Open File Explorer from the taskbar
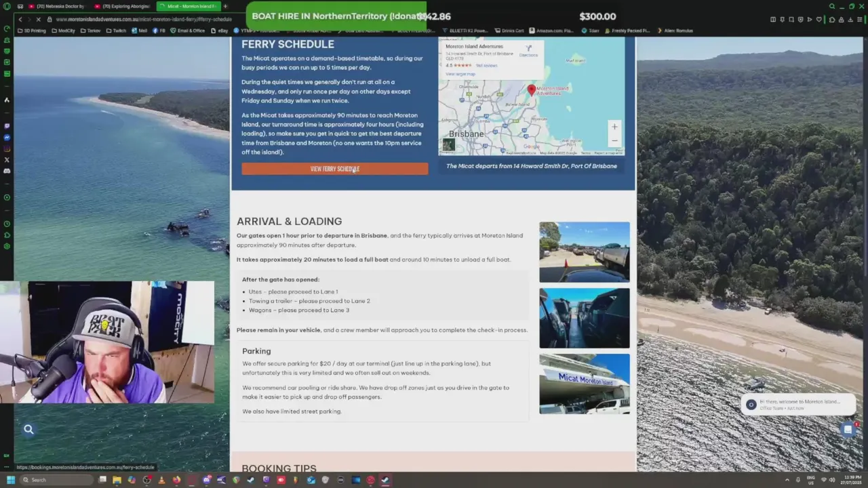This screenshot has height=488, width=868. pyautogui.click(x=117, y=480)
